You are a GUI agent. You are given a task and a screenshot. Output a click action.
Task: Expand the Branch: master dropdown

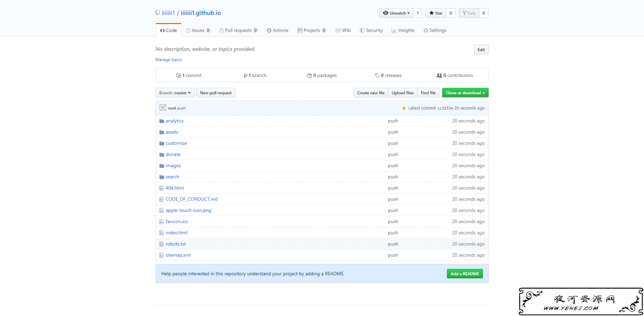pos(175,93)
